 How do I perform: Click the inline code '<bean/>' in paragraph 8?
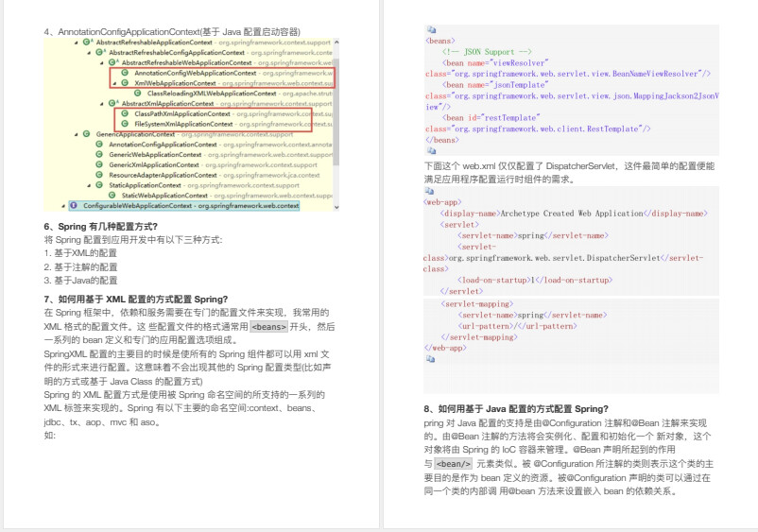(x=453, y=464)
